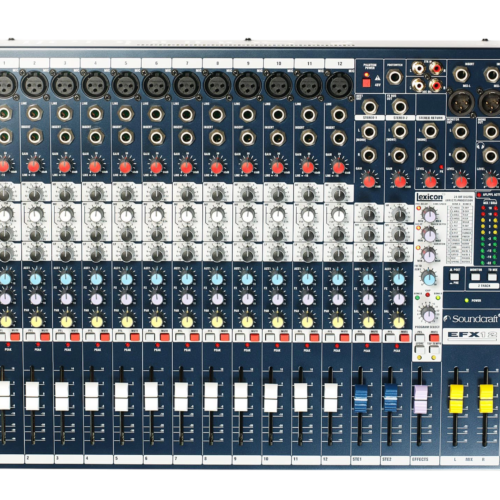This screenshot has height=500, width=500.
Task: Switch the 2 Track MONITOR button
Action: click(x=476, y=277)
